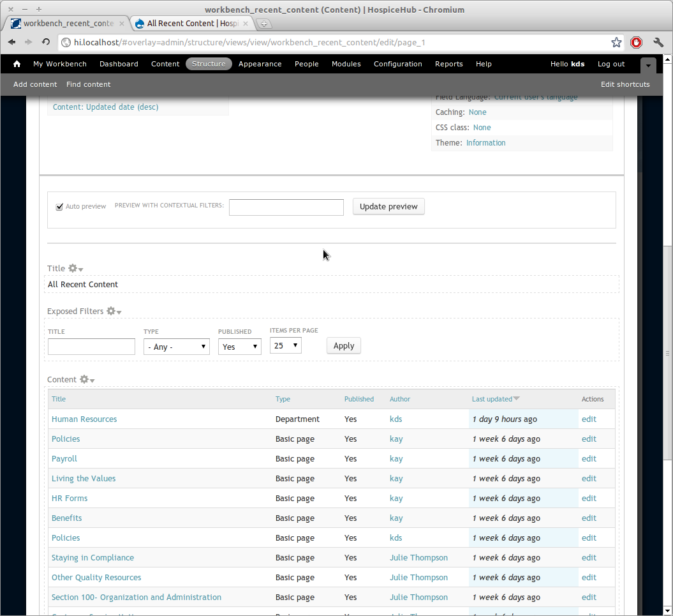
Task: Click the browser forward arrow
Action: pos(28,42)
